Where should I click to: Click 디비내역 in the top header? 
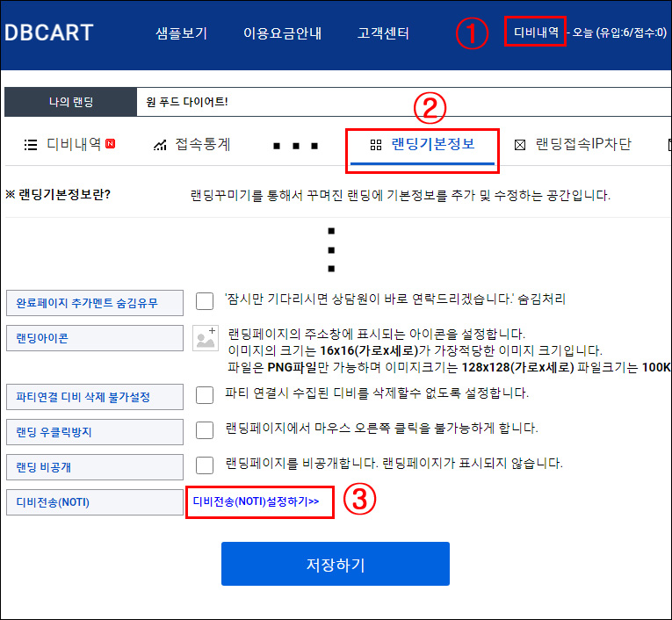(536, 32)
